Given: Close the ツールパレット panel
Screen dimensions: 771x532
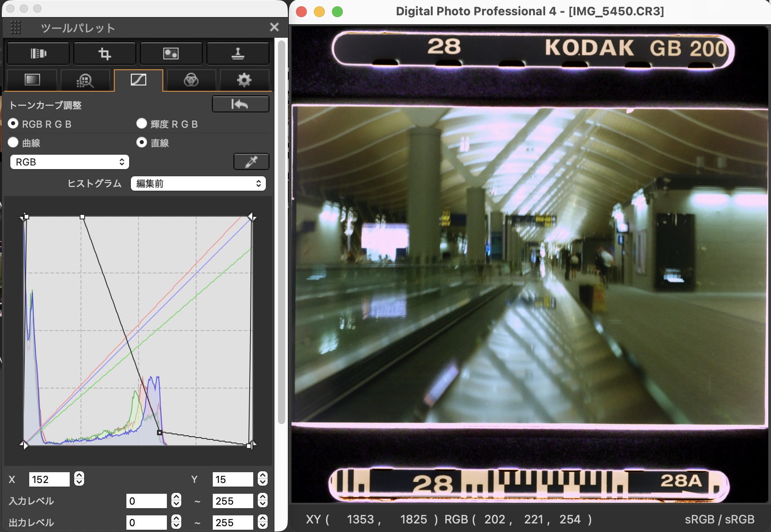Looking at the screenshot, I should [274, 27].
